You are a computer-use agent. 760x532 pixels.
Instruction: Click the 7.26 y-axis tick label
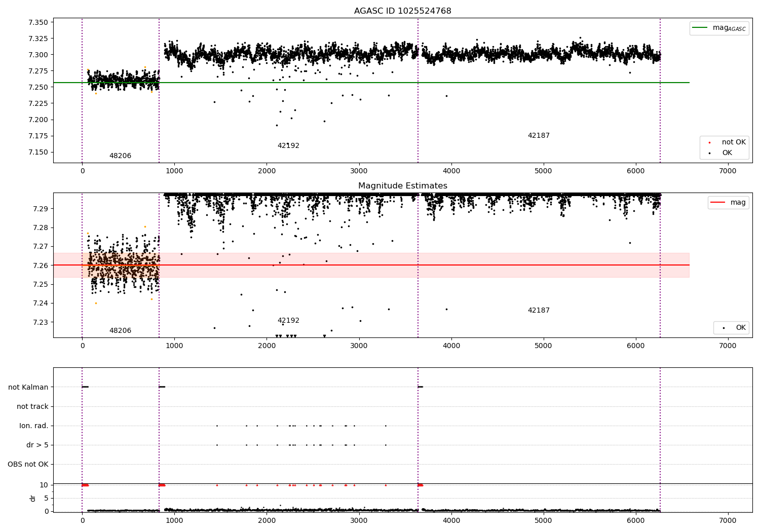coord(40,265)
